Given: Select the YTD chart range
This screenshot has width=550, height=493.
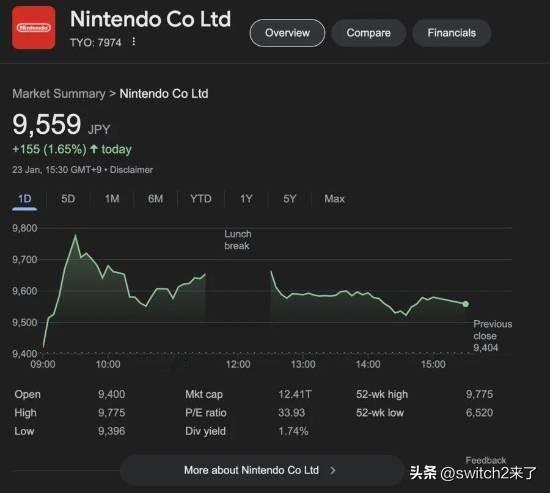Looking at the screenshot, I should (x=201, y=199).
